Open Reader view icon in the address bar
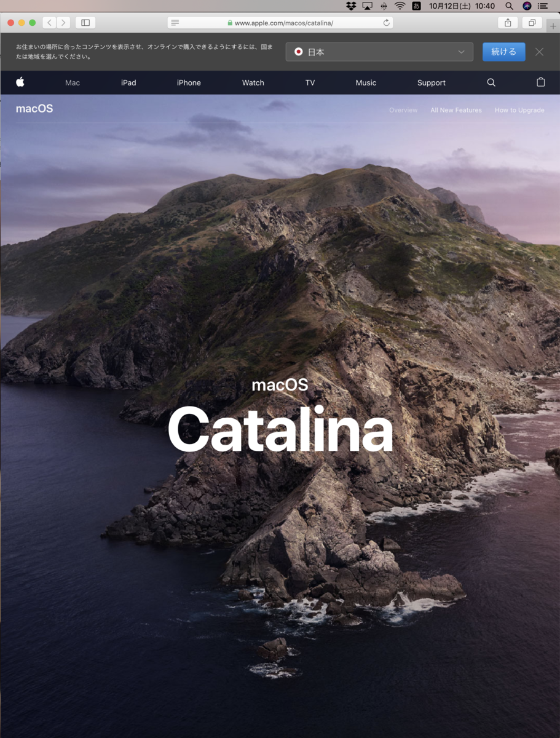The image size is (560, 738). [x=175, y=23]
